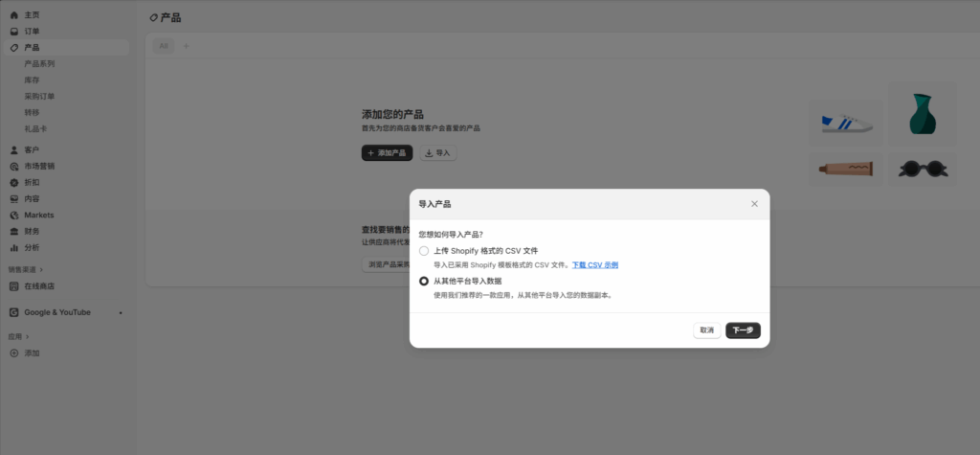The height and width of the screenshot is (455, 980).
Task: Expand the 销售渠道 section chevron
Action: 42,270
